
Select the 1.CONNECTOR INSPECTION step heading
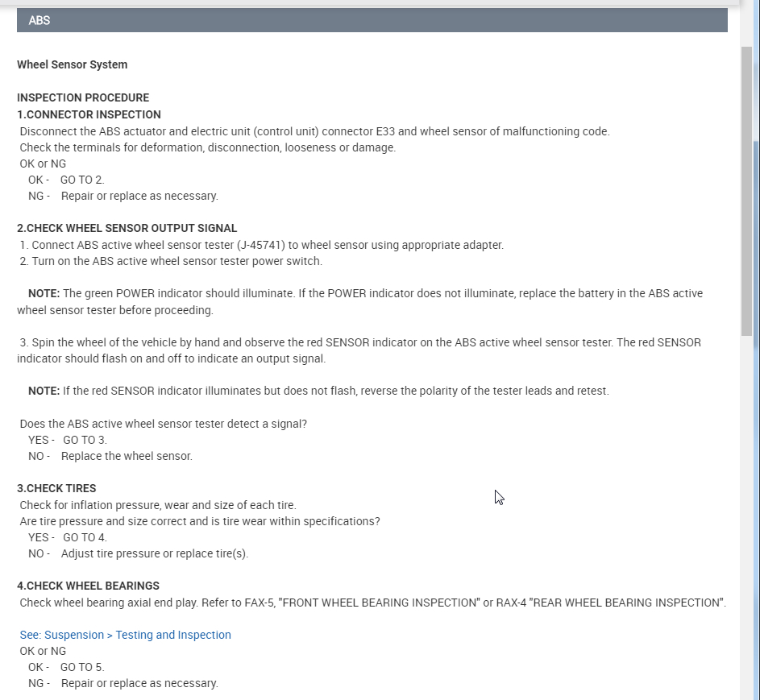[89, 114]
